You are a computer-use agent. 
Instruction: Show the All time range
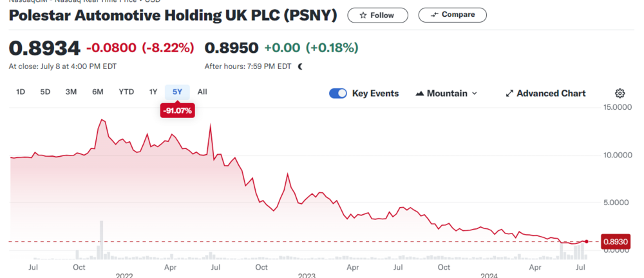point(202,92)
